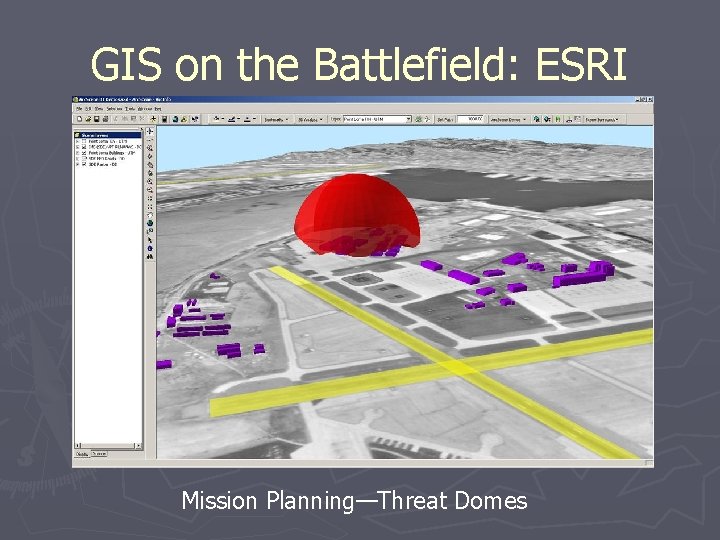This screenshot has height=540, width=720.
Task: Toggle the second layer's checked checkbox
Action: (x=84, y=146)
